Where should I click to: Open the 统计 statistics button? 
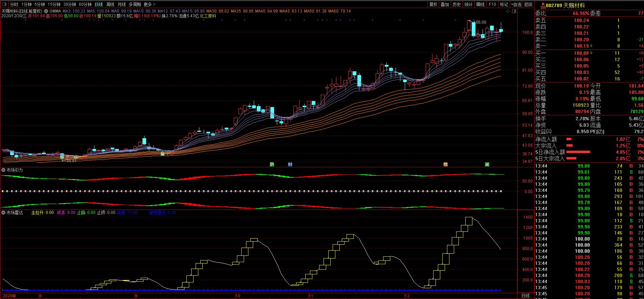click(x=468, y=4)
